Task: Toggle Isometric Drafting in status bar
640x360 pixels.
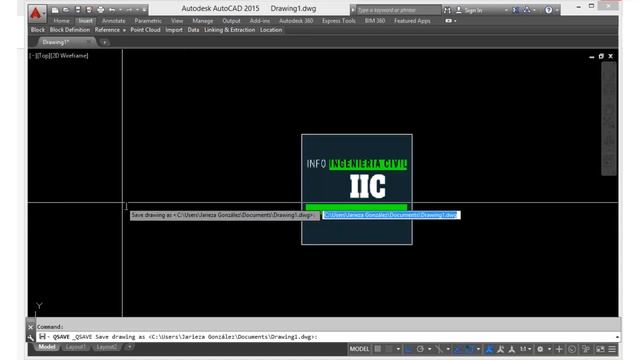Action: click(x=439, y=349)
